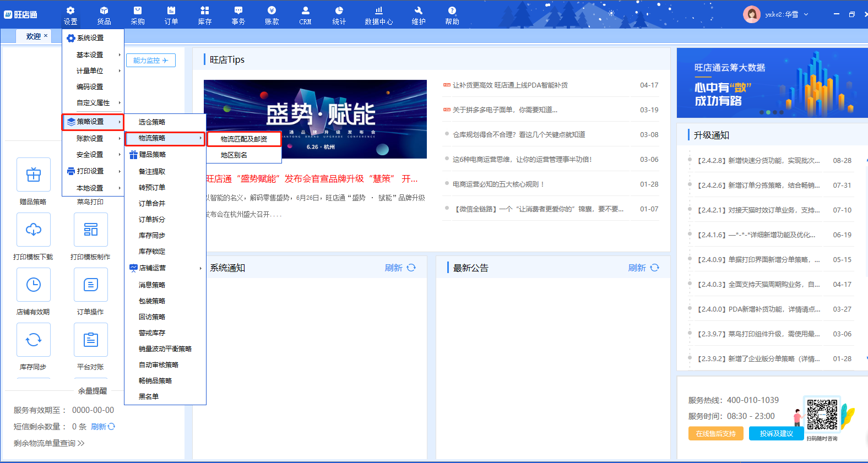This screenshot has height=463, width=868.
Task: Open the 订单 toolbar icon
Action: (x=171, y=15)
